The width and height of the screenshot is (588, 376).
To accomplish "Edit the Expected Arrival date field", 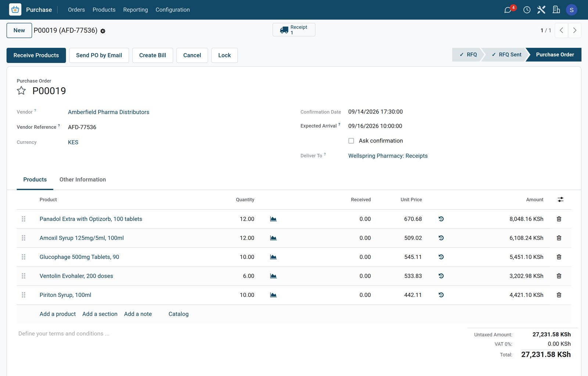I will tap(375, 126).
